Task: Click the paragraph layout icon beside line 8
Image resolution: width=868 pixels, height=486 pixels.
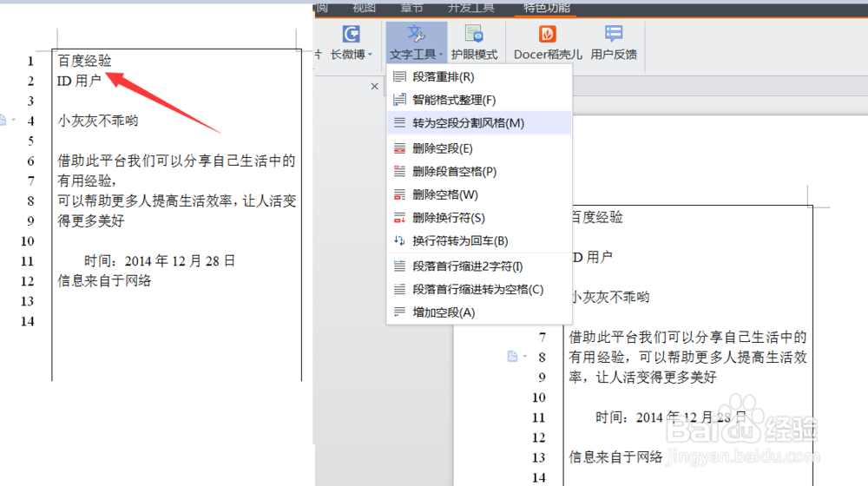Action: 512,357
